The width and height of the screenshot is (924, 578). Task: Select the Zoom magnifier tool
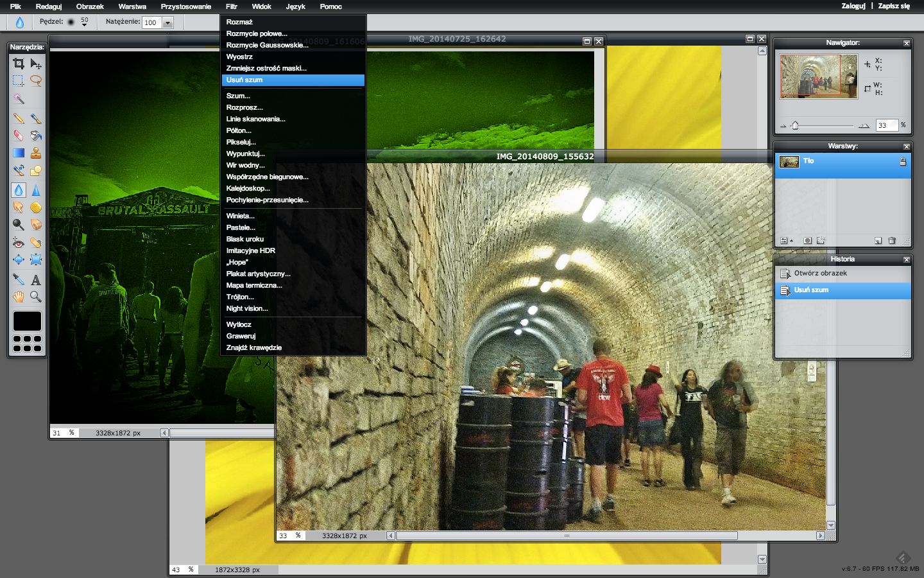pyautogui.click(x=36, y=297)
